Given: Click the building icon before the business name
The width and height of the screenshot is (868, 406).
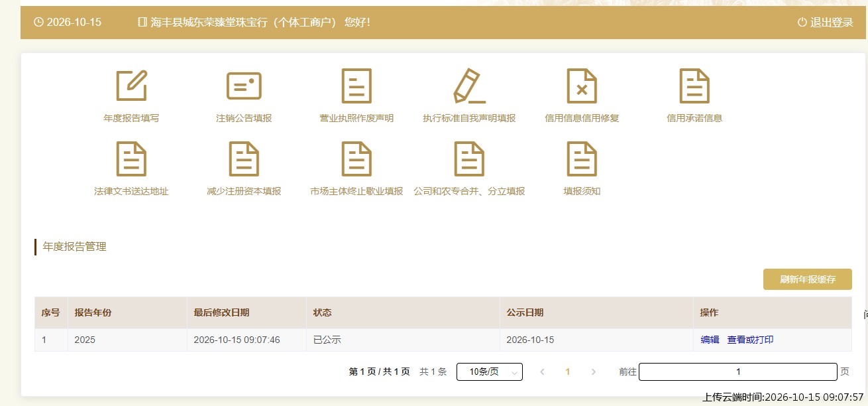Looking at the screenshot, I should pos(142,22).
